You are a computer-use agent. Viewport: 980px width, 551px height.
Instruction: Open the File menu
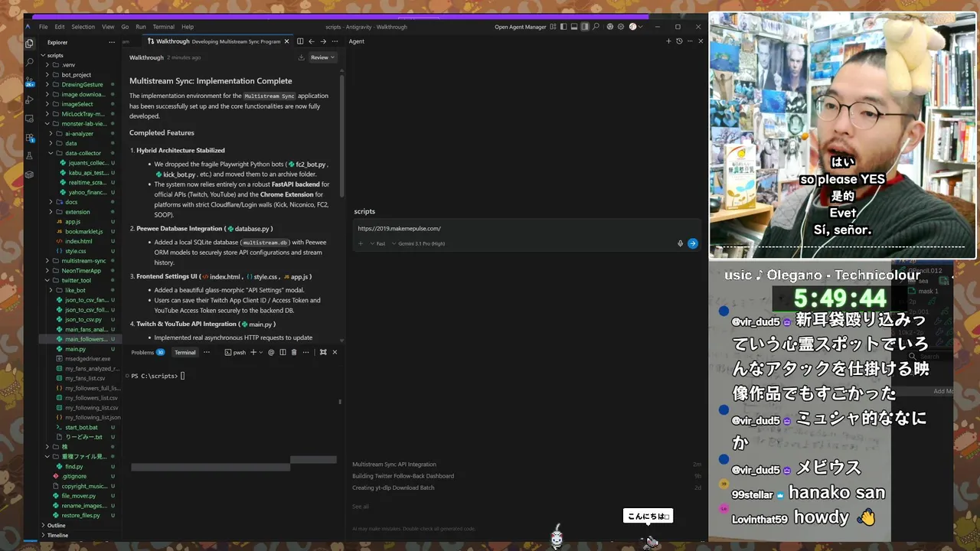coord(44,27)
